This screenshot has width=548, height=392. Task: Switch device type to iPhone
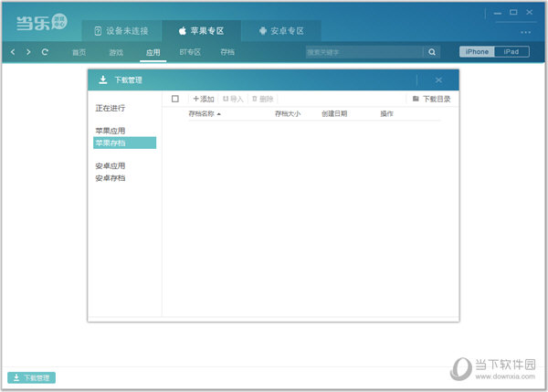pyautogui.click(x=477, y=52)
